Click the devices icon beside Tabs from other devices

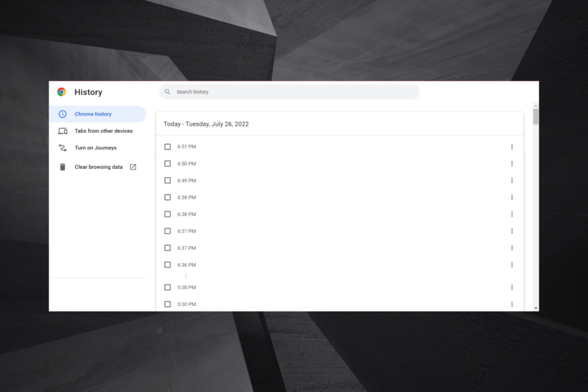pos(62,131)
